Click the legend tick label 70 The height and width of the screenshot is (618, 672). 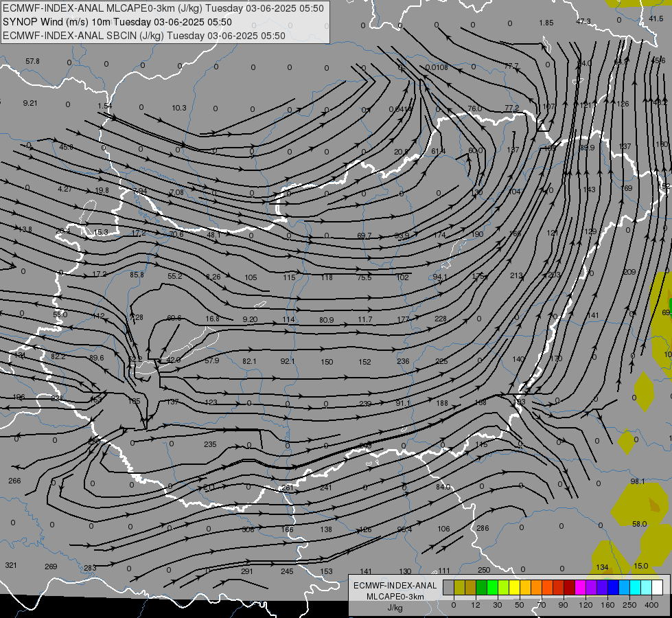[x=542, y=605]
